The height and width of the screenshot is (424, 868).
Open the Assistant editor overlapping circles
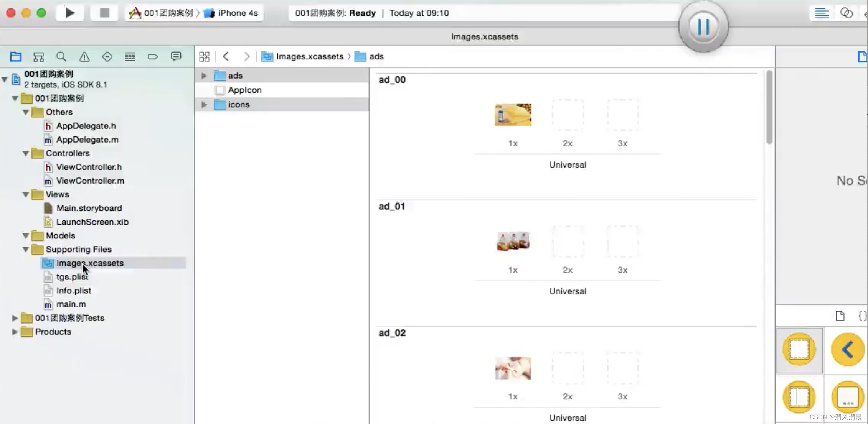click(x=846, y=13)
